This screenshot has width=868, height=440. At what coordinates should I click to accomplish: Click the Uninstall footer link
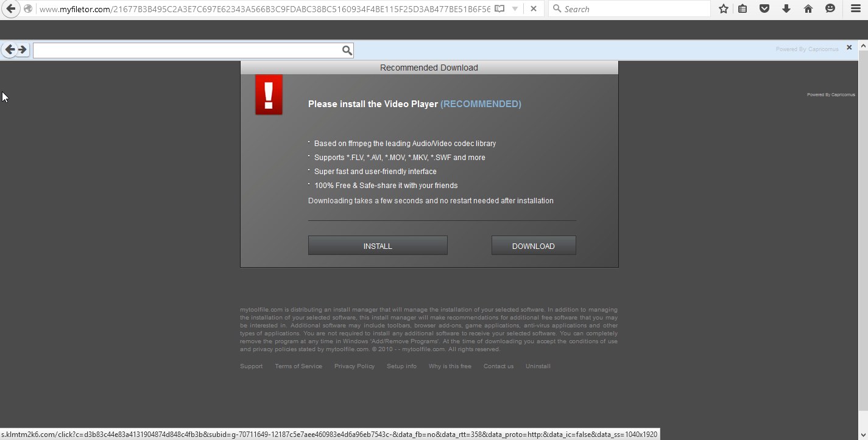[538, 366]
